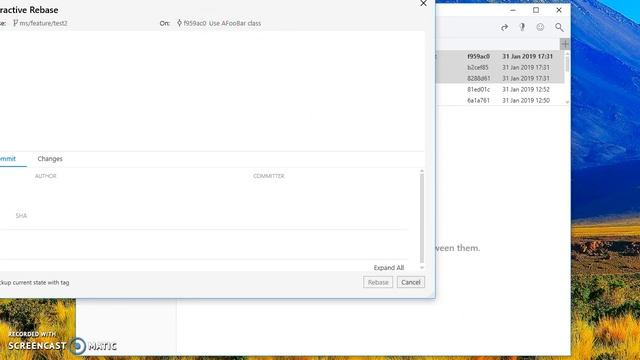The image size is (640, 360).
Task: Open the search magnifier in Fork window
Action: (559, 27)
